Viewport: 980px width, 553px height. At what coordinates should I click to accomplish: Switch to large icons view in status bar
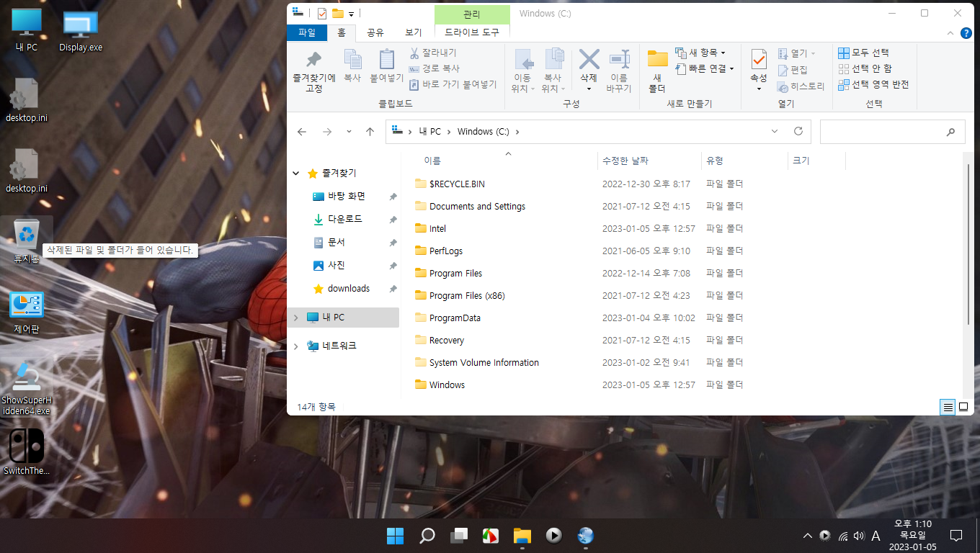[963, 407]
